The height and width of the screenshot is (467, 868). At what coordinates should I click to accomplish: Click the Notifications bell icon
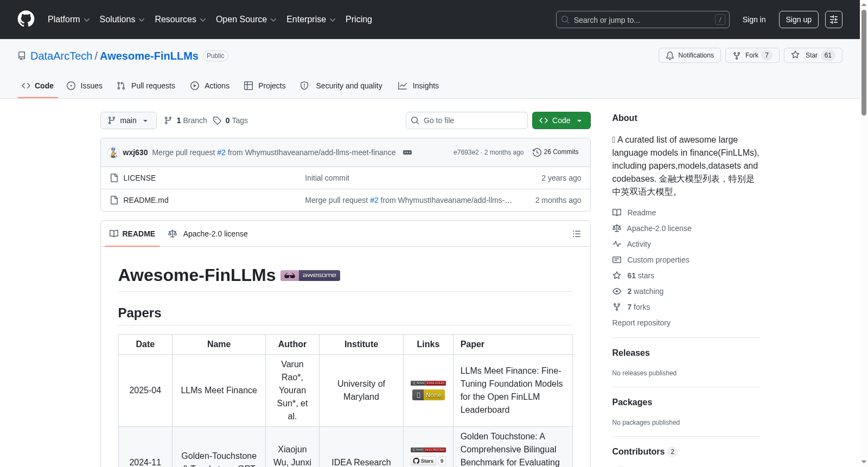point(670,55)
